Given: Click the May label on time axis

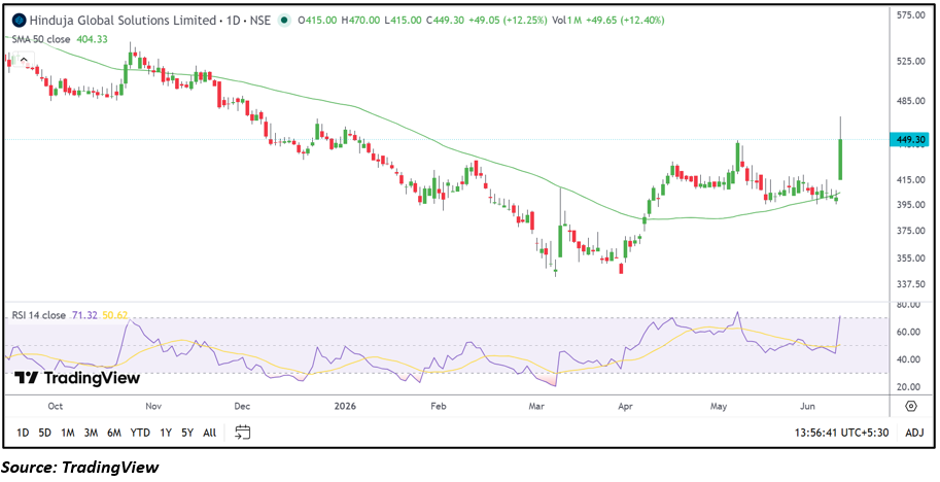Looking at the screenshot, I should click(718, 406).
